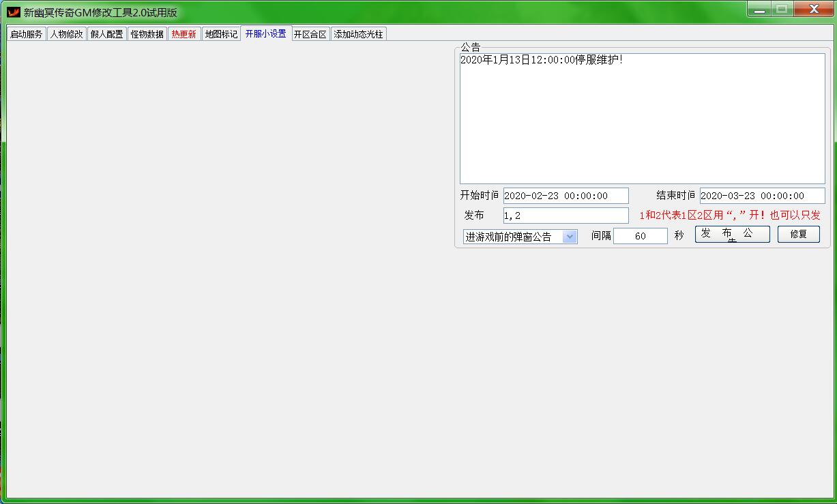Click inside the 公告 announcement text area
The height and width of the screenshot is (504, 837).
(x=641, y=119)
